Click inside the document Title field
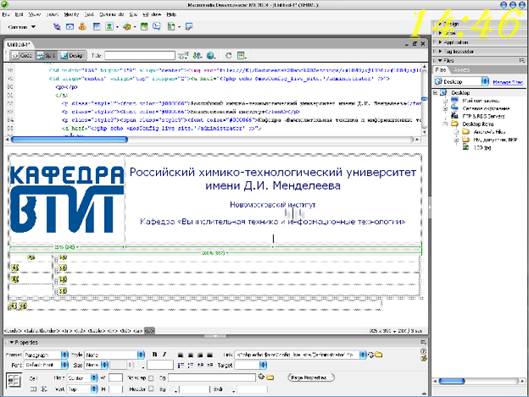The image size is (529, 397). coord(140,55)
